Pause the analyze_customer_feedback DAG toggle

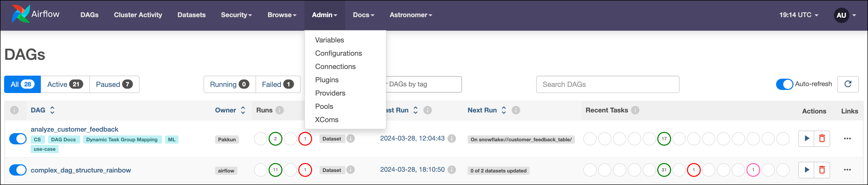(17, 138)
